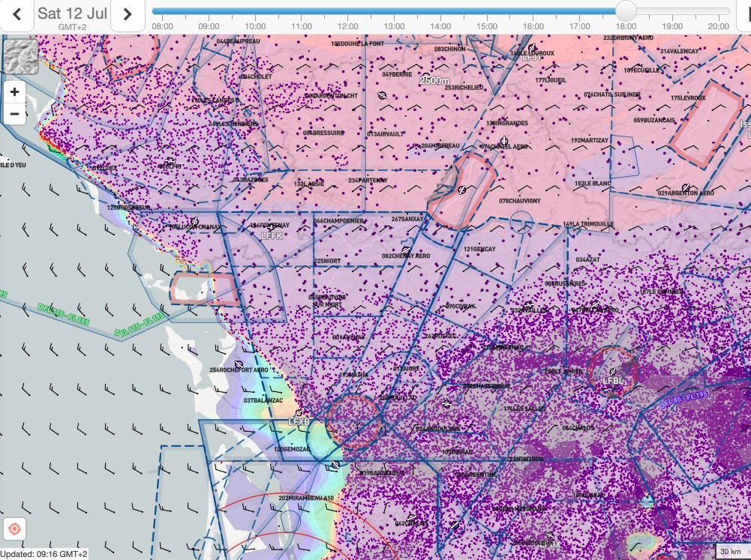Select 15:00 on the time bar
The width and height of the screenshot is (751, 560).
pyautogui.click(x=486, y=26)
